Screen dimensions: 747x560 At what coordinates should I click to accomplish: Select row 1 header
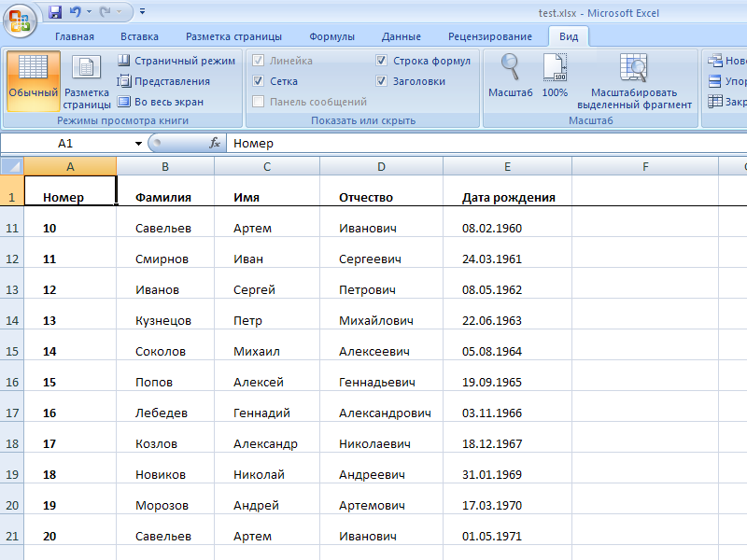tap(12, 191)
